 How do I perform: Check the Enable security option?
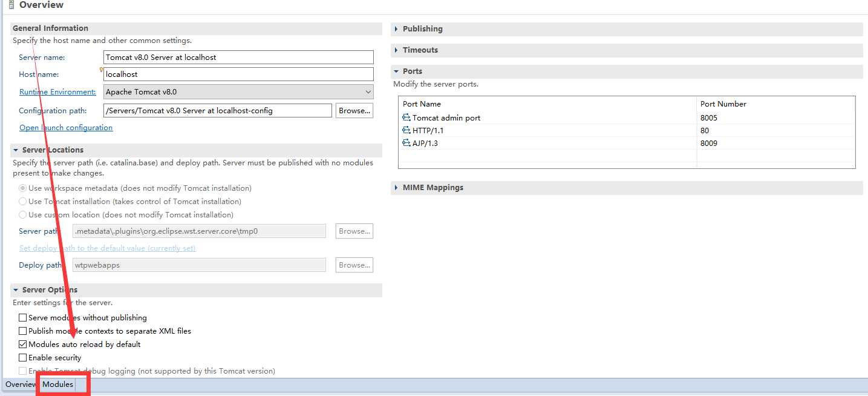[23, 357]
